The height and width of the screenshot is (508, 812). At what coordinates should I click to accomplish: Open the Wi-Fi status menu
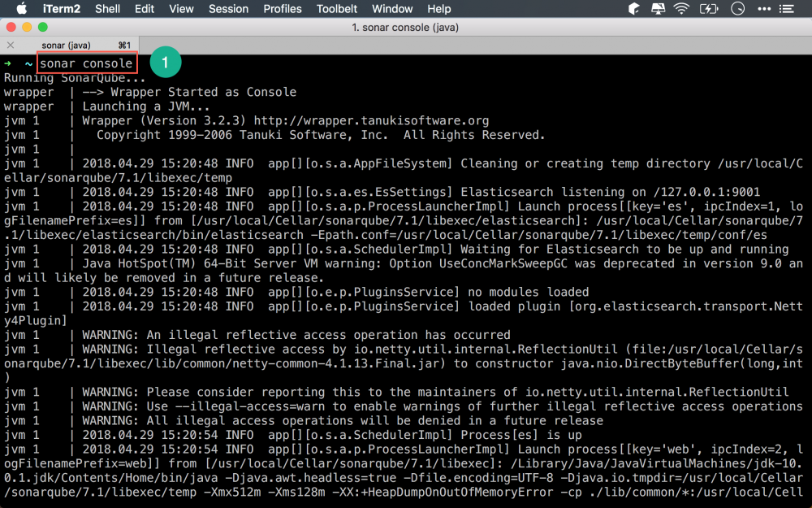pos(681,9)
